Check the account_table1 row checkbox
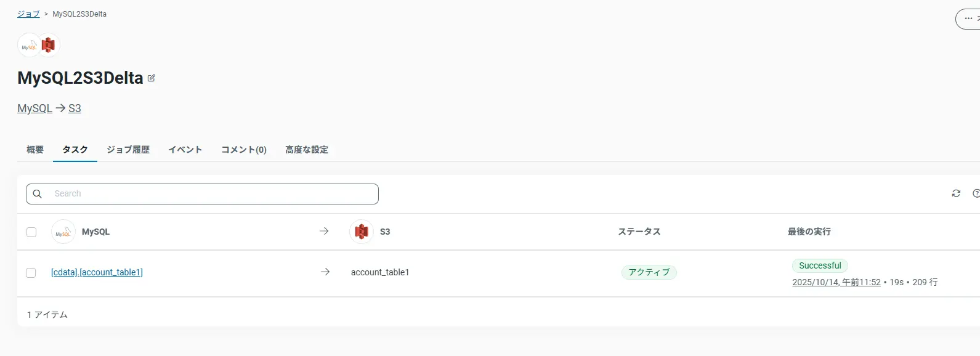 click(x=31, y=273)
